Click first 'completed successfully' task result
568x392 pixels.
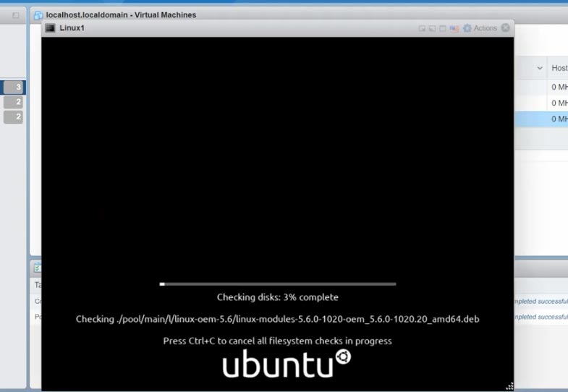(541, 301)
